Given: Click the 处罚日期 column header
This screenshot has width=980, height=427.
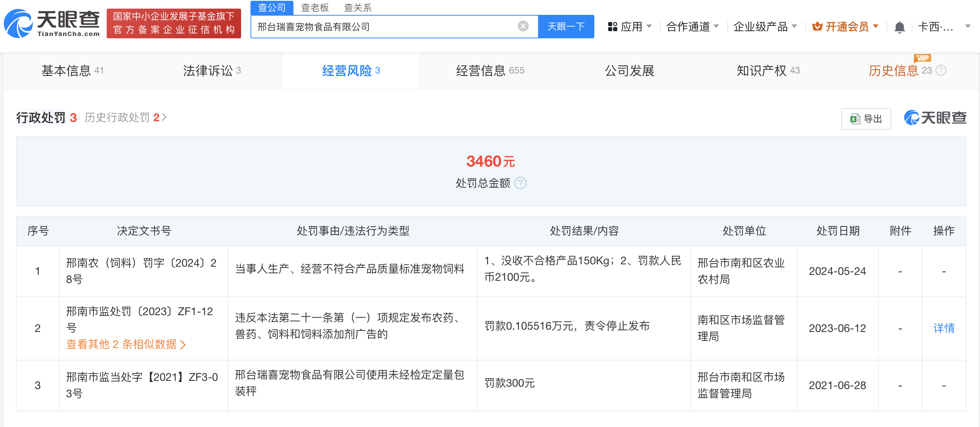Looking at the screenshot, I should [x=838, y=231].
